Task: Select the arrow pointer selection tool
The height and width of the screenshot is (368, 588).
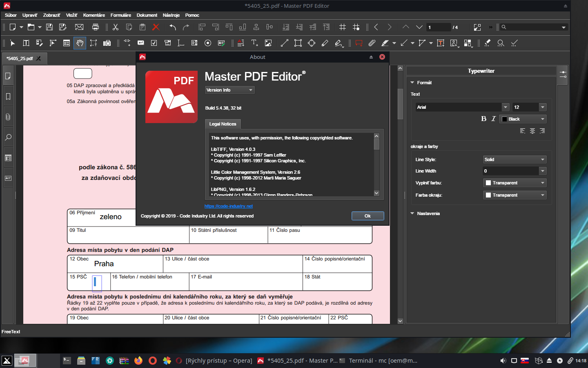Action: [13, 43]
